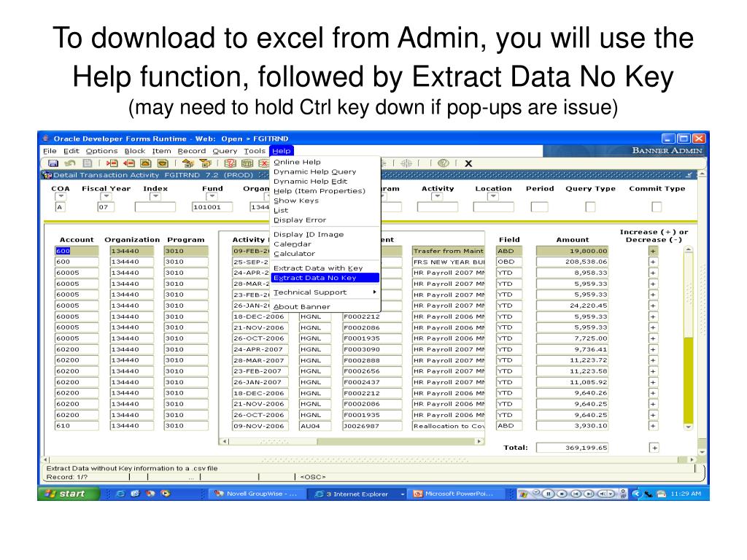The width and height of the screenshot is (747, 560).
Task: Open the Location lookup dropdown arrow
Action: pos(493,197)
